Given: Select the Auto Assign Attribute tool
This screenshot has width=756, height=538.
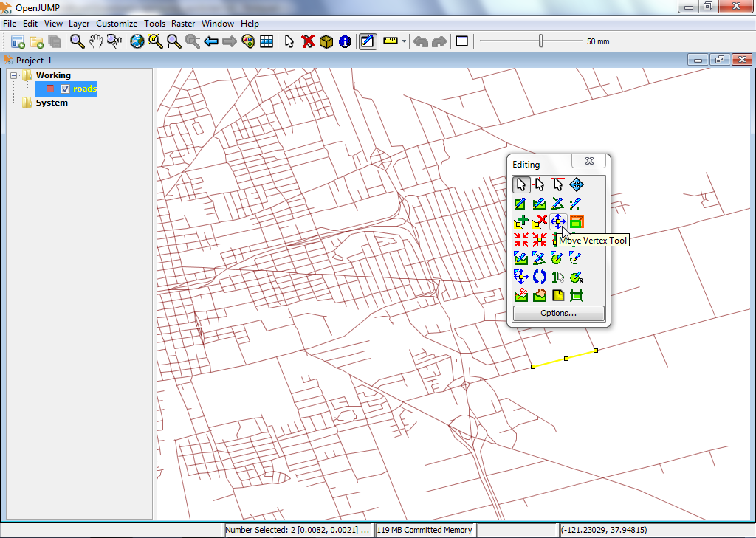Looking at the screenshot, I should [558, 277].
